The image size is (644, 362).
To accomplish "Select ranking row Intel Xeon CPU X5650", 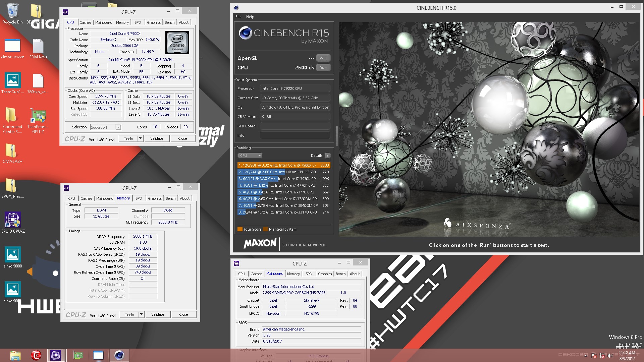I will tap(284, 172).
